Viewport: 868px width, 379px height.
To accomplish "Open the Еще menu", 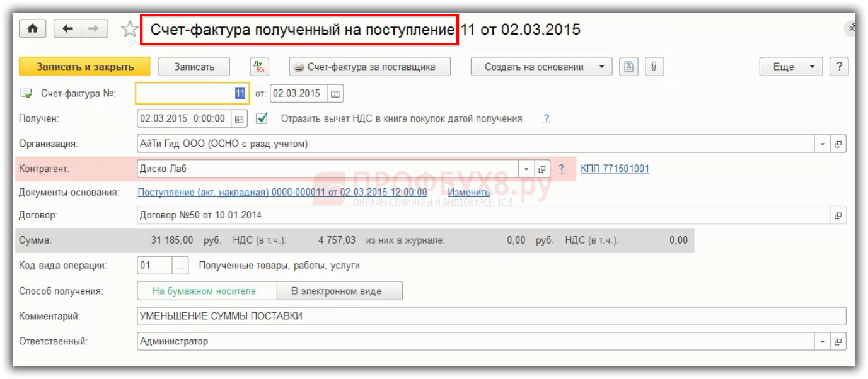I will pos(790,67).
